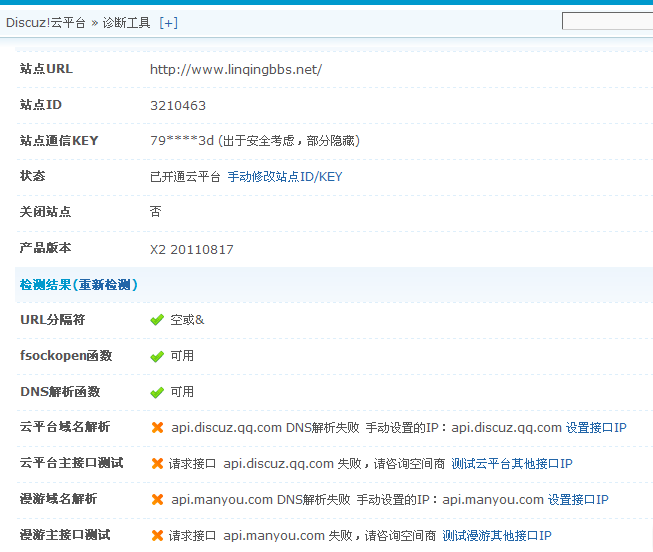Open 手动修改站点ID/KEY link
The image size is (653, 552).
tap(285, 177)
